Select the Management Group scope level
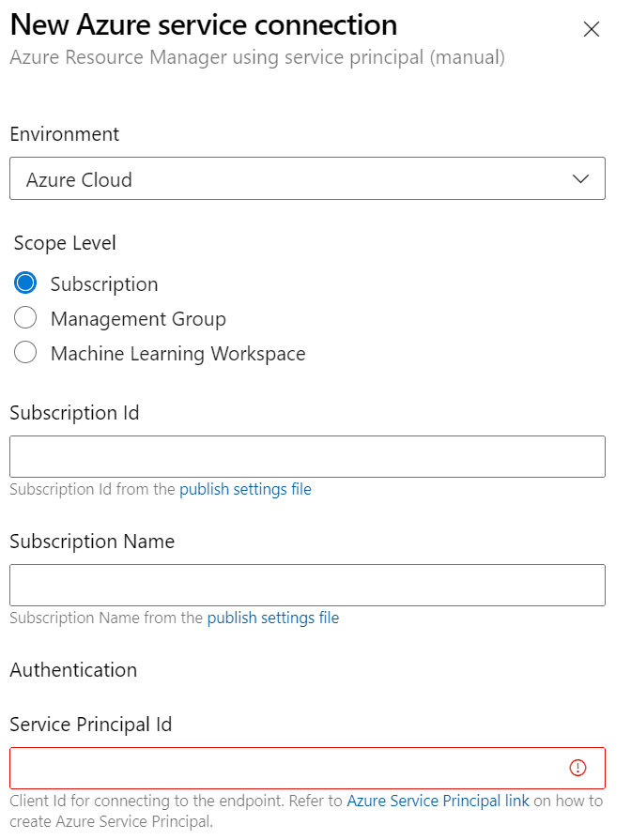 [25, 317]
